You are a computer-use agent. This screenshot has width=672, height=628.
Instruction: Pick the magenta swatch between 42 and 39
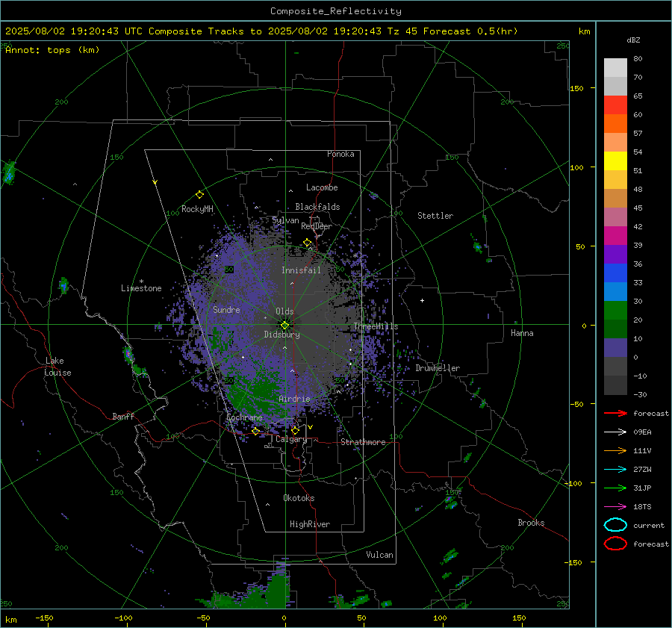click(615, 235)
